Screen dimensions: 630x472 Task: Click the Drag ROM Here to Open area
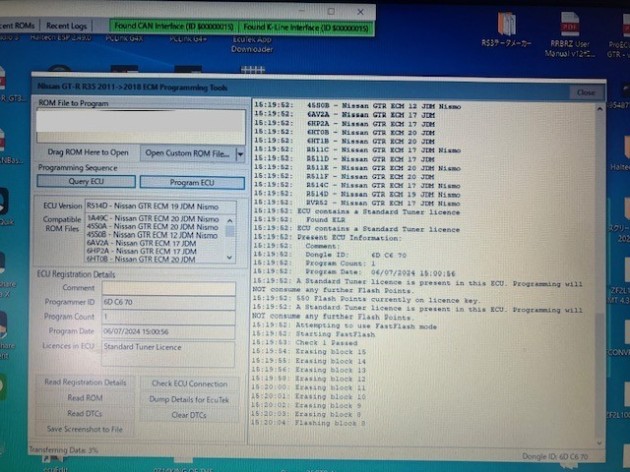tap(88, 153)
